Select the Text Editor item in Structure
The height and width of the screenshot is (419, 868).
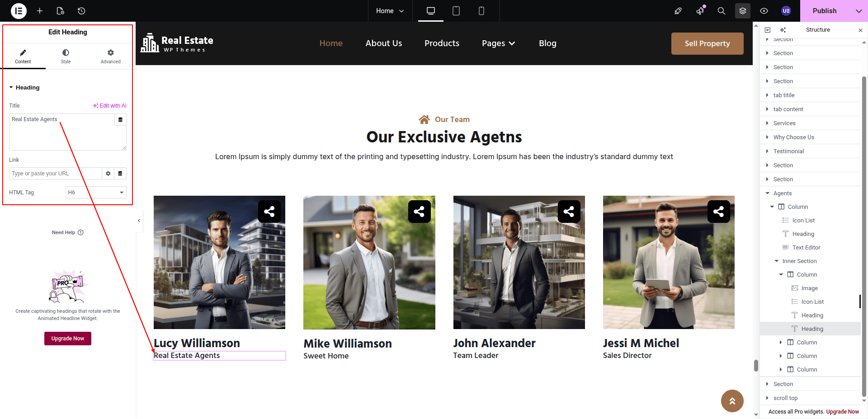[806, 248]
